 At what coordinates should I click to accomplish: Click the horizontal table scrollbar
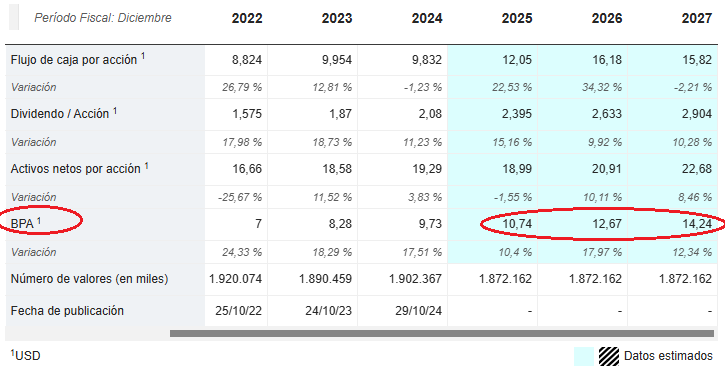pos(442,333)
